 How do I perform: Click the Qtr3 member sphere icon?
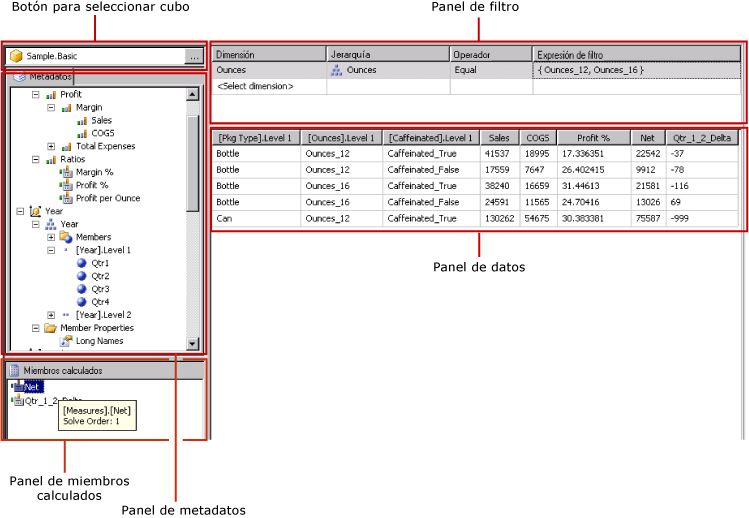tap(82, 289)
